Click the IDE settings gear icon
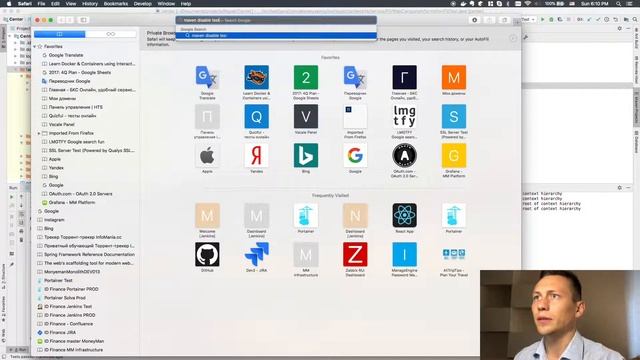Image resolution: width=640 pixels, height=360 pixels. pos(620,28)
